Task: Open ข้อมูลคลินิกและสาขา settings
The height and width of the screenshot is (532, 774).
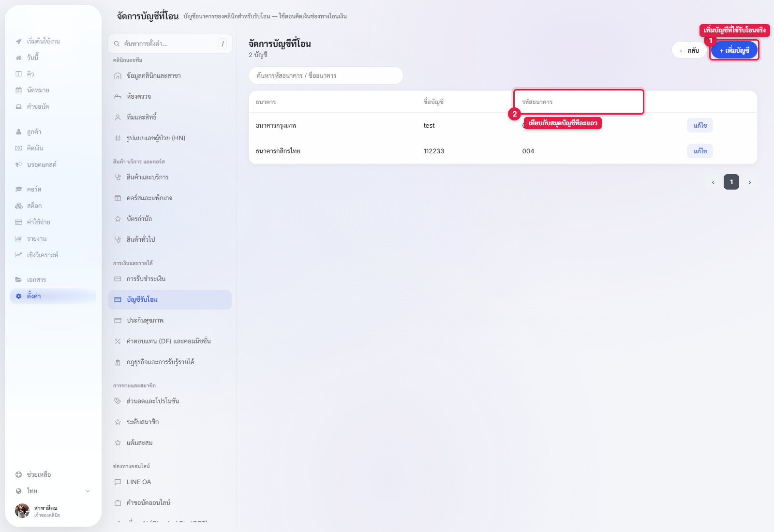Action: [x=170, y=76]
